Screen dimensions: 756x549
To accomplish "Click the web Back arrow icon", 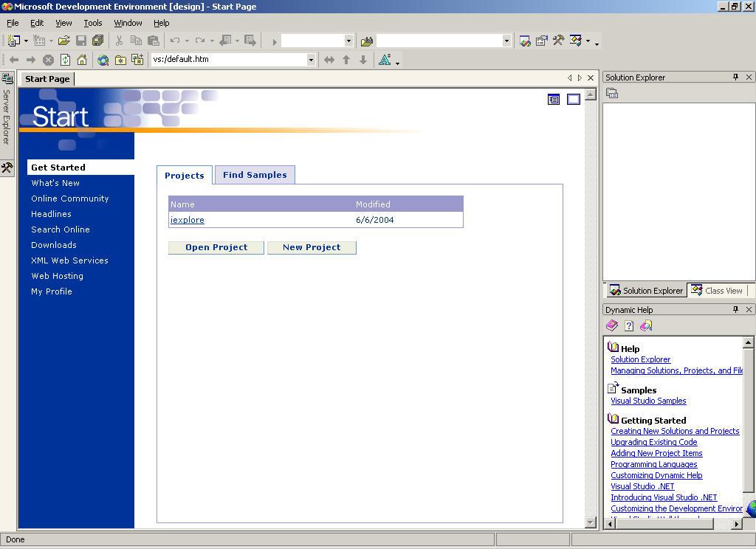I will coord(14,60).
